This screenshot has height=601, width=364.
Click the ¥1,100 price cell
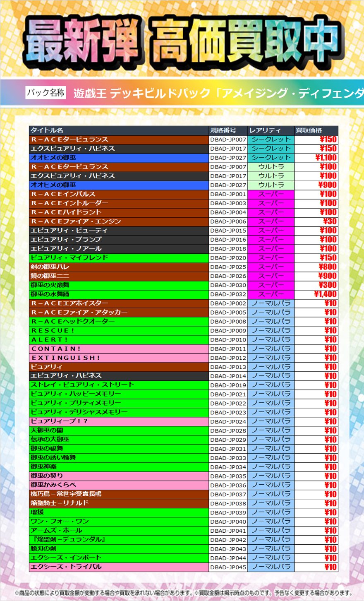tap(316, 158)
